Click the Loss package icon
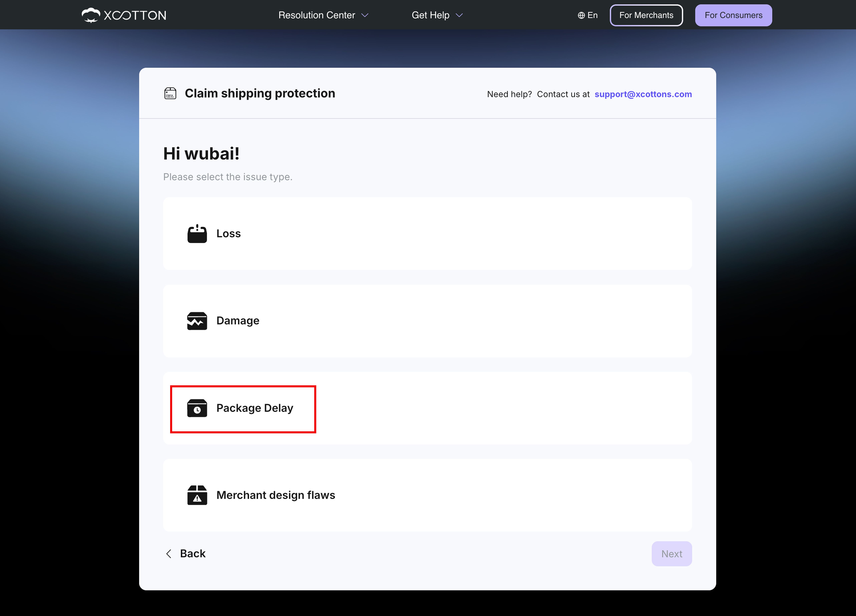Viewport: 856px width, 616px height. pos(197,233)
